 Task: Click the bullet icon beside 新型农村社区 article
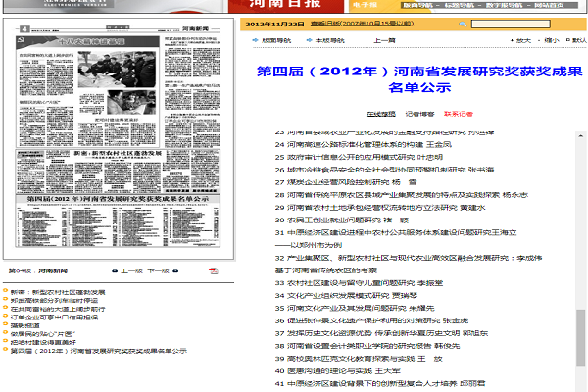[x=7, y=292]
